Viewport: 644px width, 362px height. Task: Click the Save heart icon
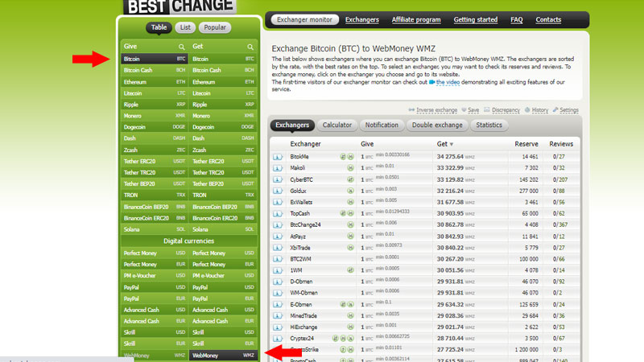coord(464,110)
